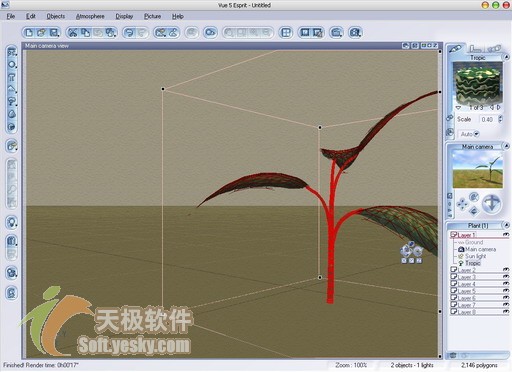Select the Layer 2 row
512x372 pixels.
pyautogui.click(x=479, y=270)
